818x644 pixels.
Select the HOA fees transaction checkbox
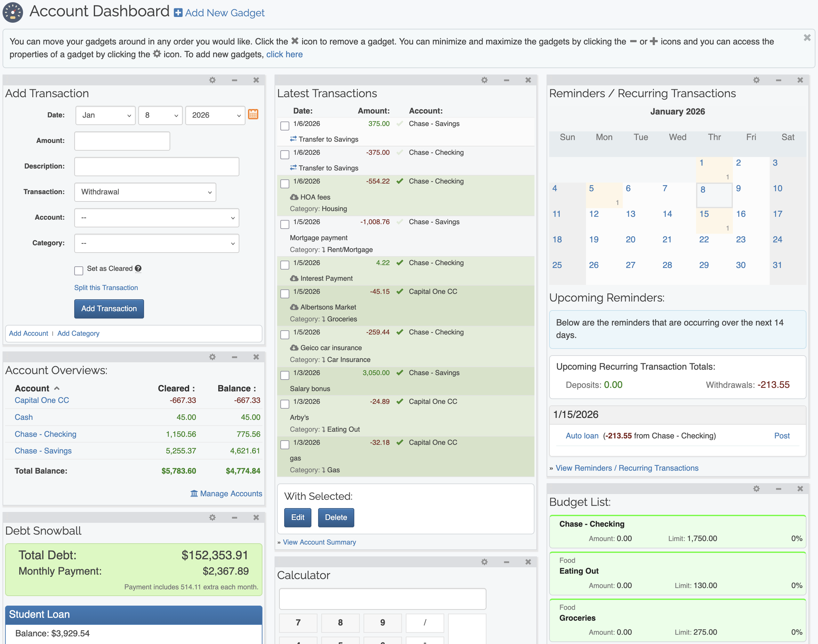[285, 184]
